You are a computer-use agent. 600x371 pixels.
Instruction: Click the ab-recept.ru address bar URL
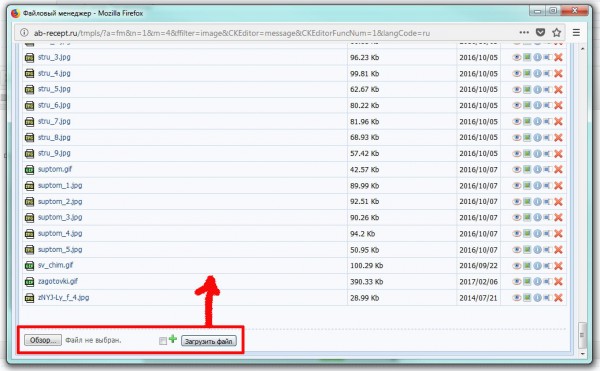[232, 33]
